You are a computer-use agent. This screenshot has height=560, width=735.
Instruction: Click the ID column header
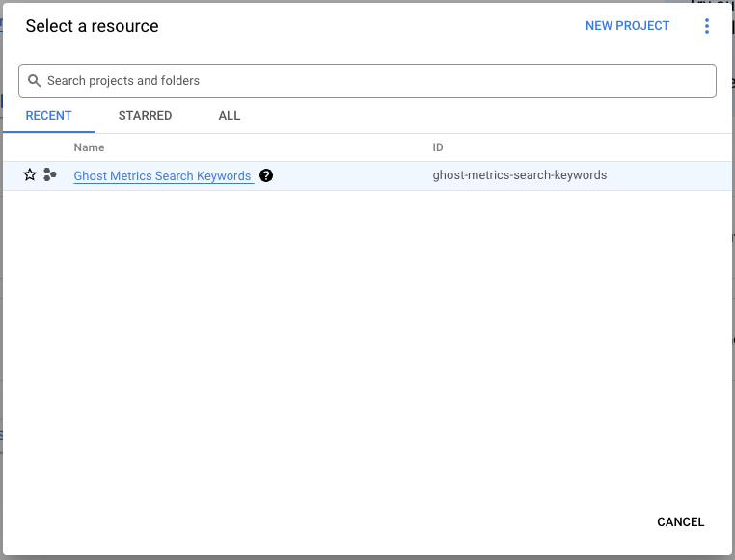(438, 147)
